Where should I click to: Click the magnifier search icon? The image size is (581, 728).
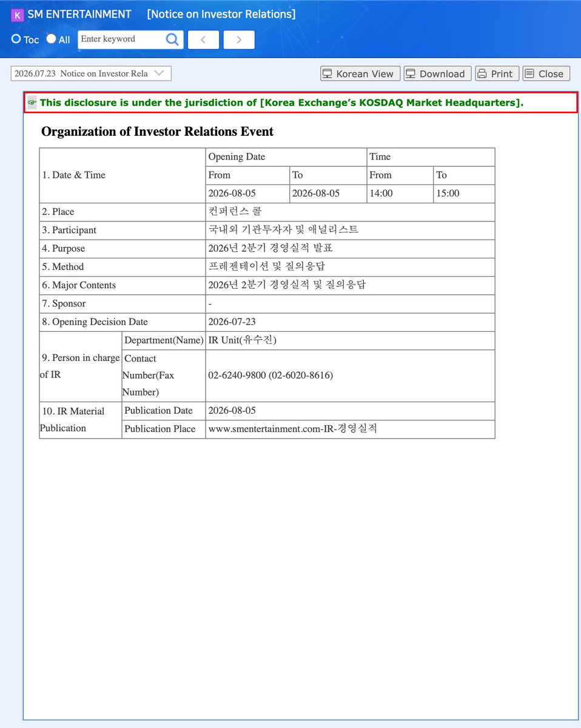[172, 39]
